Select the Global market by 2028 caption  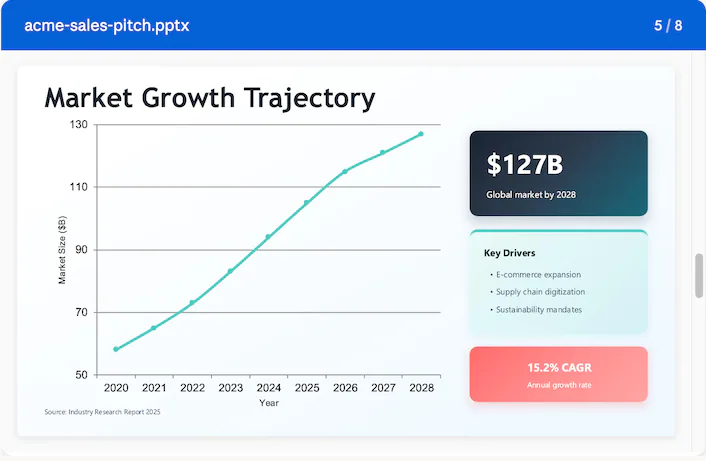[x=531, y=195]
